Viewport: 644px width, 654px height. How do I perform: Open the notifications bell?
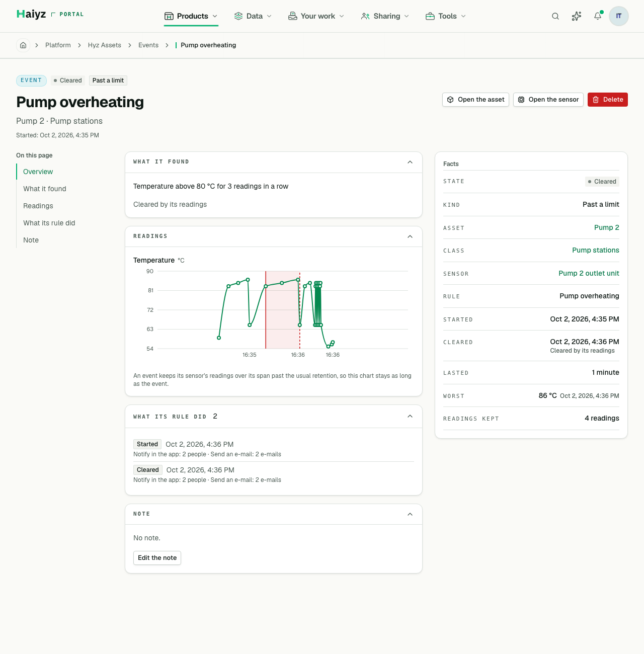[598, 16]
